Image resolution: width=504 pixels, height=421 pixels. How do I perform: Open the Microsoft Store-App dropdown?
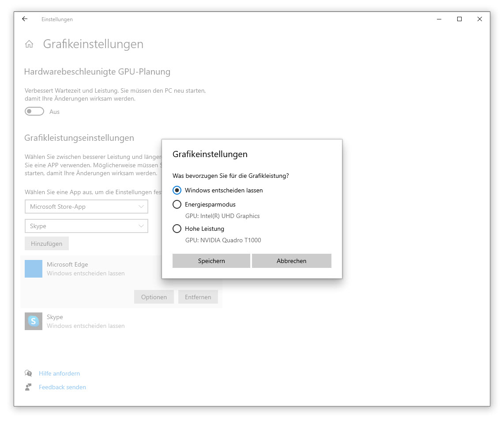pyautogui.click(x=86, y=207)
